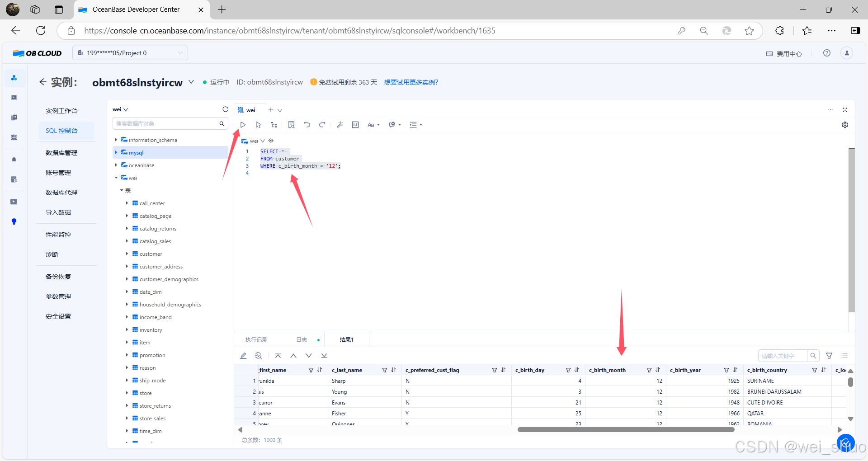The height and width of the screenshot is (461, 868).
Task: Expand the customer table node
Action: (127, 254)
